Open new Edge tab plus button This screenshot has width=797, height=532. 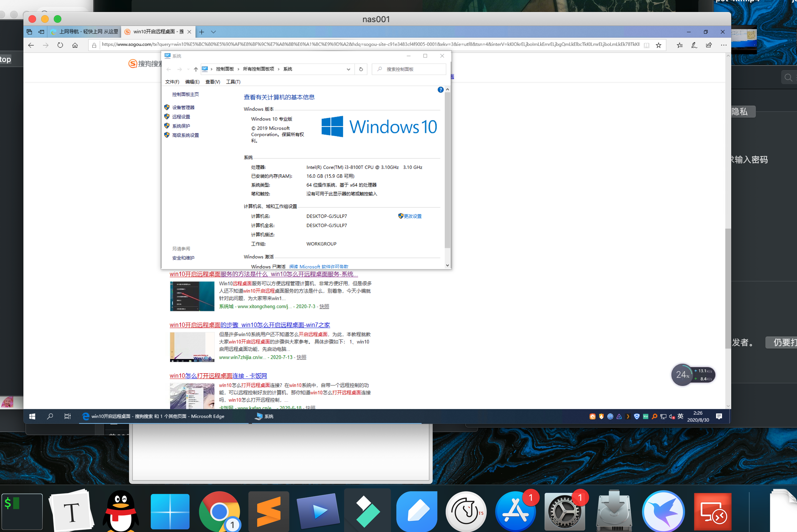coord(201,32)
